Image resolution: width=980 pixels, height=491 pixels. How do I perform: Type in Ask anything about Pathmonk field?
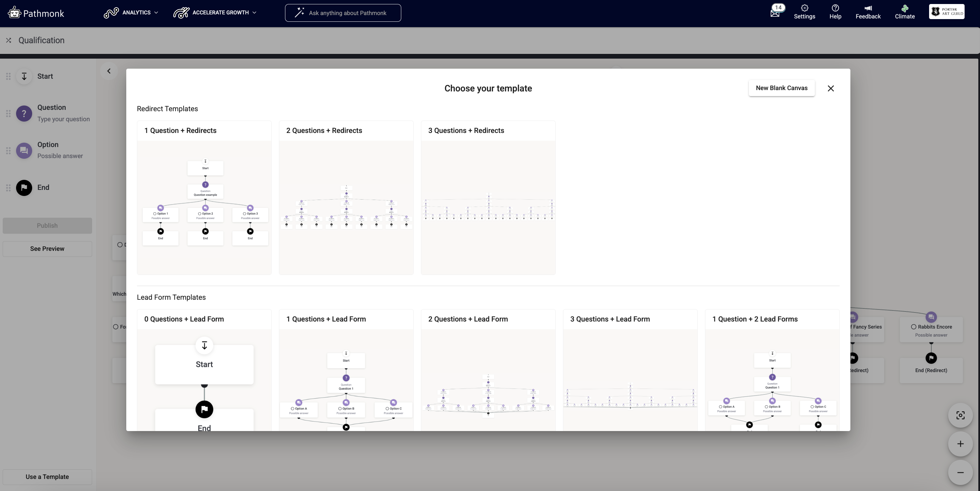[x=347, y=13]
